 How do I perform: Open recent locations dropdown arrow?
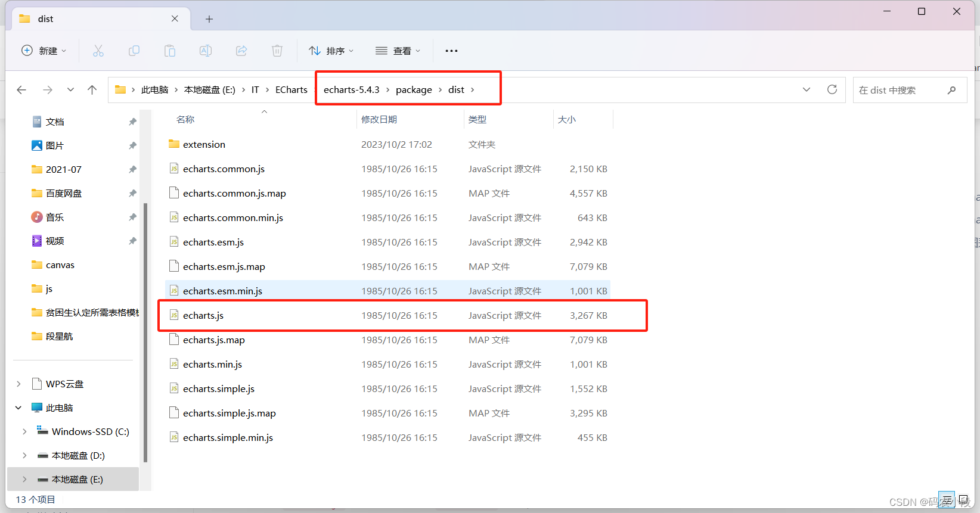point(70,90)
